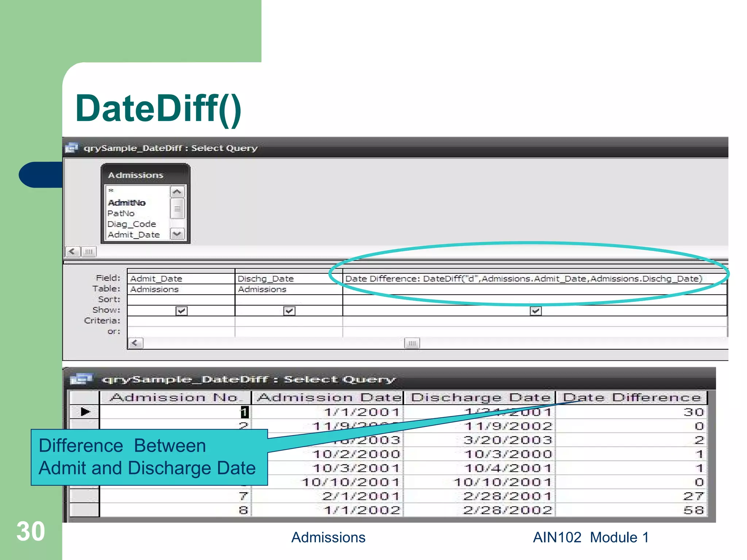Click the horizontal scrollbar thumb under table pane
747x560 pixels.
coord(89,252)
